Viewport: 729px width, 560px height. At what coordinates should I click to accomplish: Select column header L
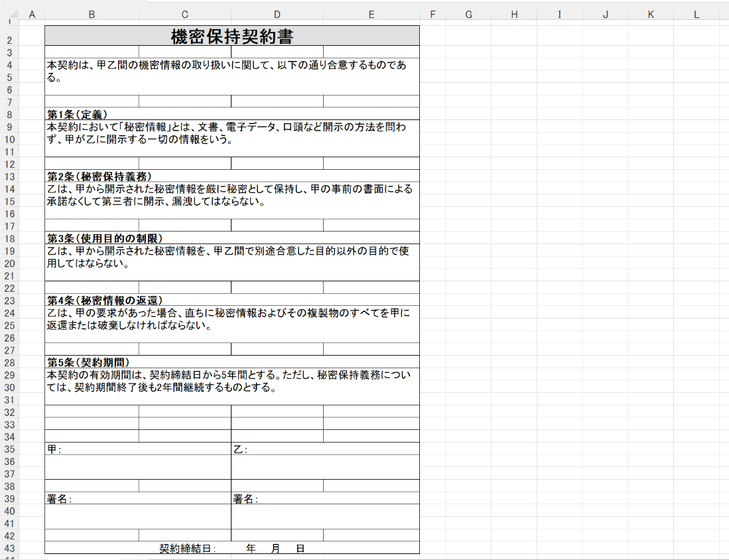[x=696, y=15]
